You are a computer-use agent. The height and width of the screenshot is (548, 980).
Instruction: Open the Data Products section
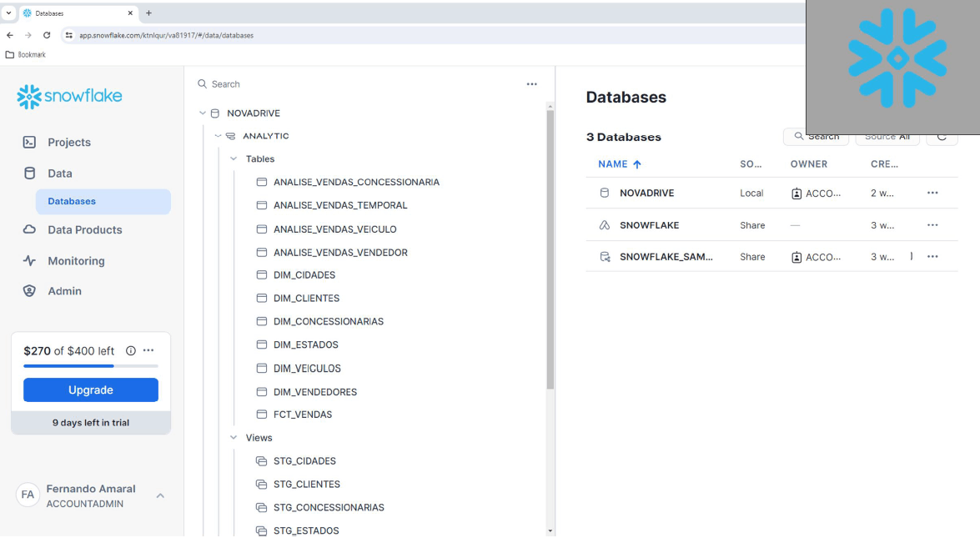pos(85,229)
